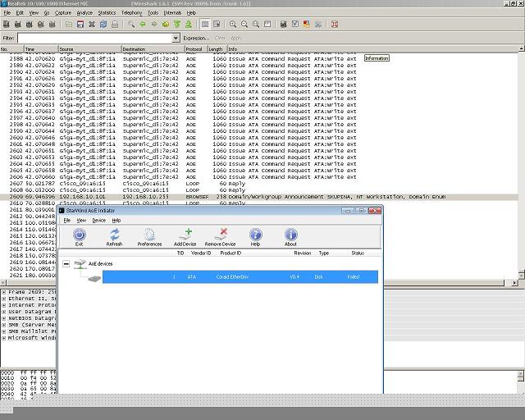Image resolution: width=525 pixels, height=420 pixels.
Task: Open Device menu in StarWind window
Action: click(x=98, y=221)
